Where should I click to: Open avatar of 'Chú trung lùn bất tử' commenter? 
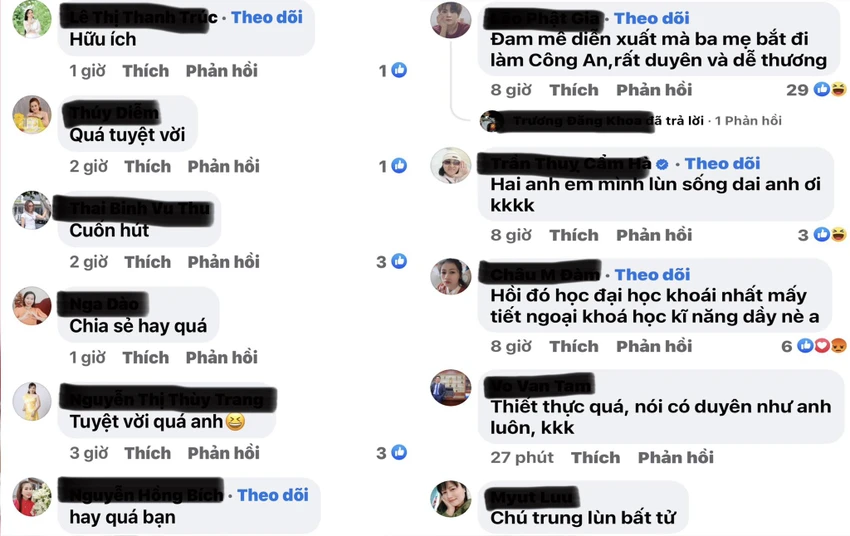450,499
